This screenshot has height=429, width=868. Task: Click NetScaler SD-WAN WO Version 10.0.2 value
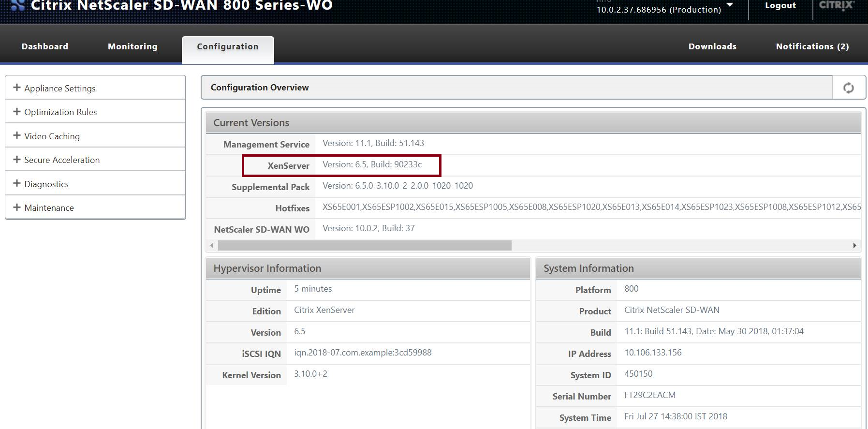(368, 228)
